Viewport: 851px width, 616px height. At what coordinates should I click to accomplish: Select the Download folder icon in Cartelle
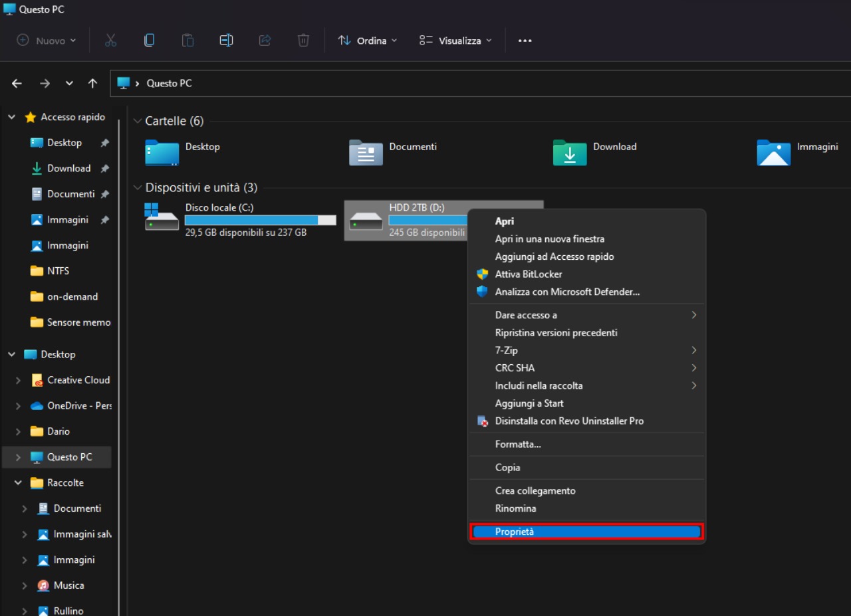click(570, 153)
